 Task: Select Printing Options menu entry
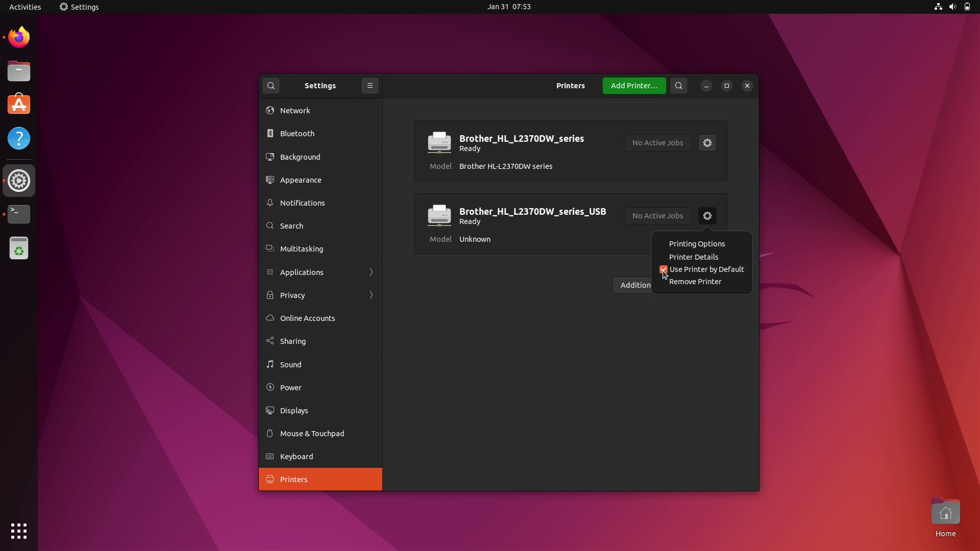click(x=697, y=244)
